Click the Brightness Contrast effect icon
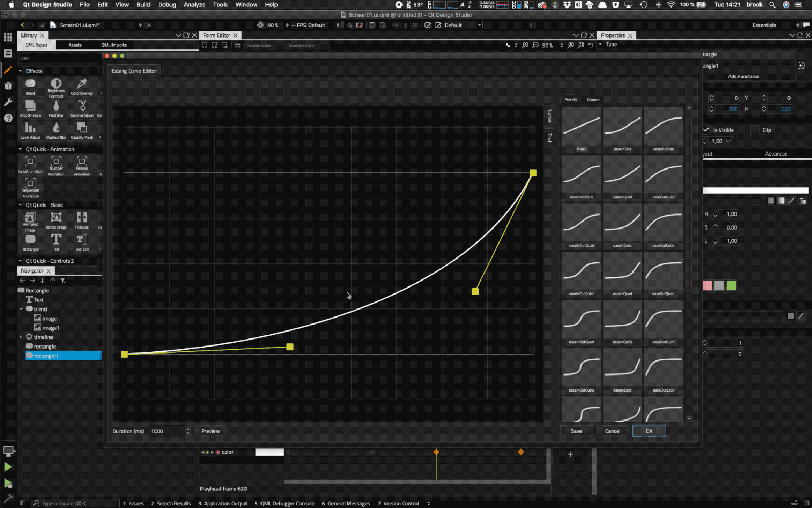This screenshot has height=508, width=812. coord(56,86)
